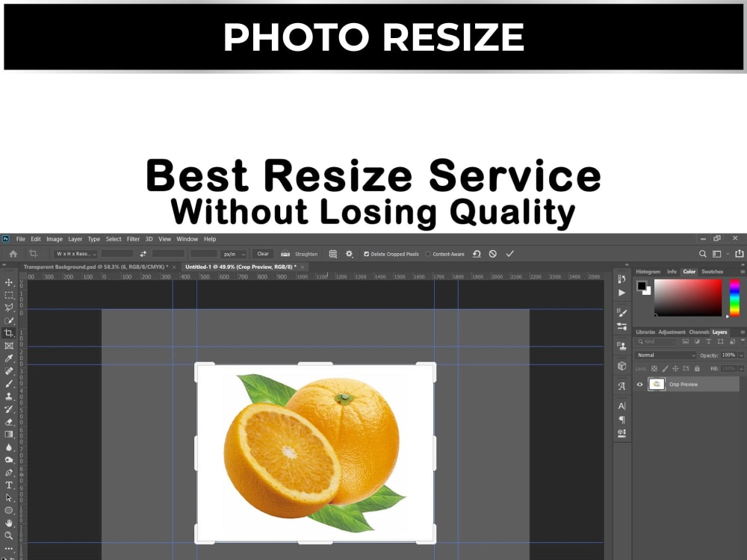Select the Eyedropper tool
Image resolution: width=747 pixels, height=560 pixels.
[x=8, y=358]
